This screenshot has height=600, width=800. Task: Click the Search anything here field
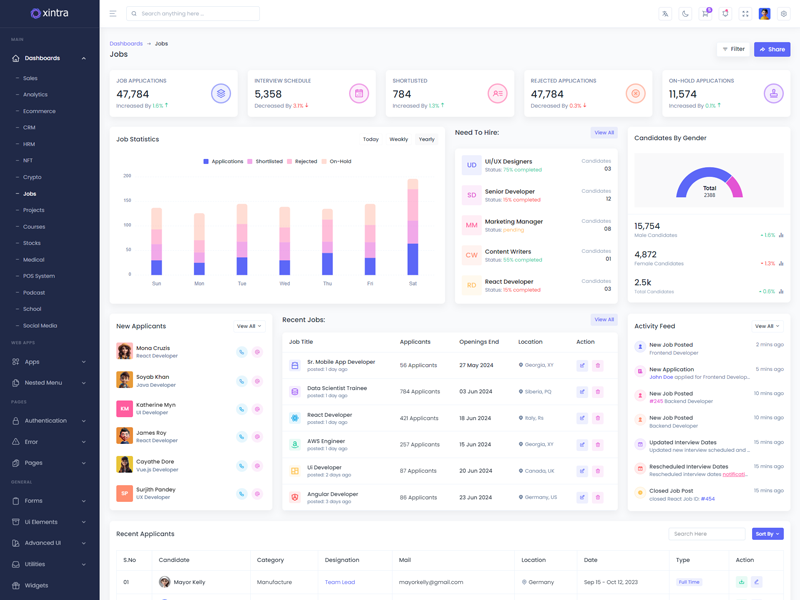[x=195, y=14]
